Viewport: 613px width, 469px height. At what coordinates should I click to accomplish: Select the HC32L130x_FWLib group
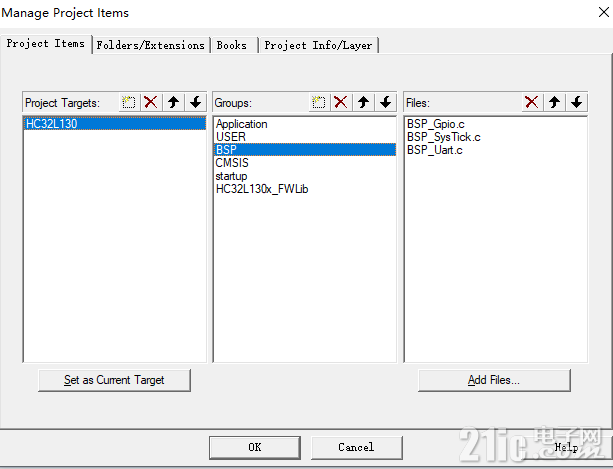pyautogui.click(x=305, y=189)
